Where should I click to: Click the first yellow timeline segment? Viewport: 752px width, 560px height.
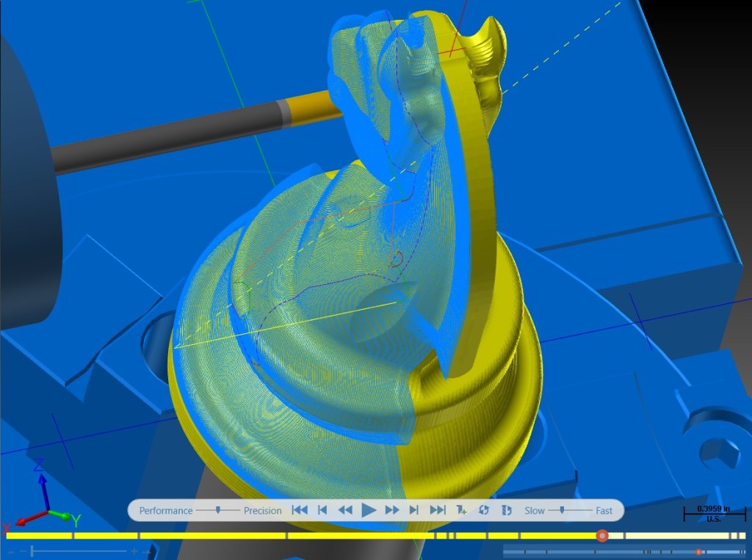tap(39, 536)
